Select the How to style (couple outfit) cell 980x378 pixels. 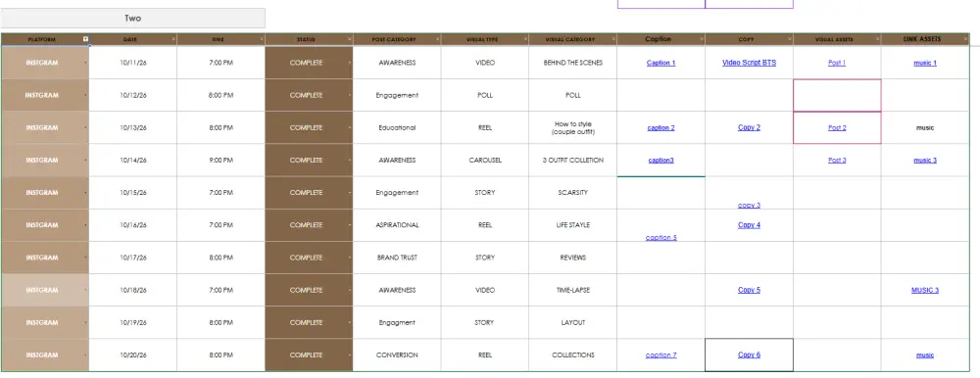pos(573,128)
